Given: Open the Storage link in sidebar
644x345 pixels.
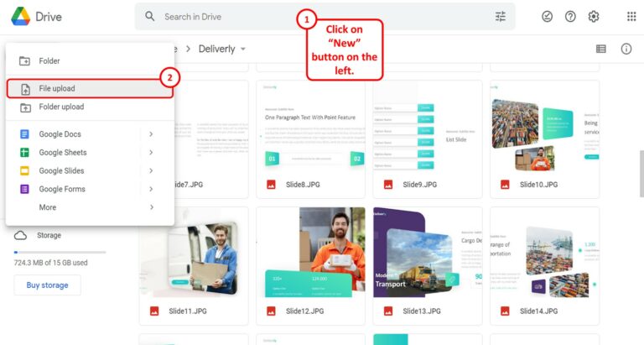Looking at the screenshot, I should point(48,236).
